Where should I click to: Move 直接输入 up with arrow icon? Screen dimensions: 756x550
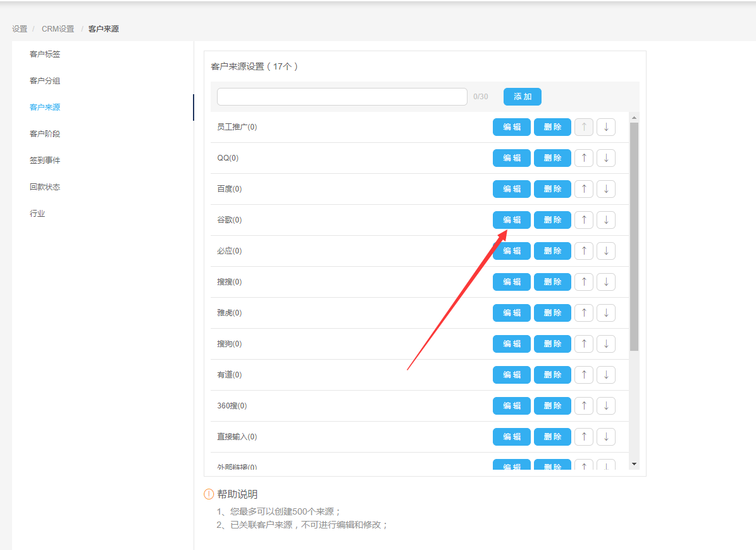[x=583, y=436]
